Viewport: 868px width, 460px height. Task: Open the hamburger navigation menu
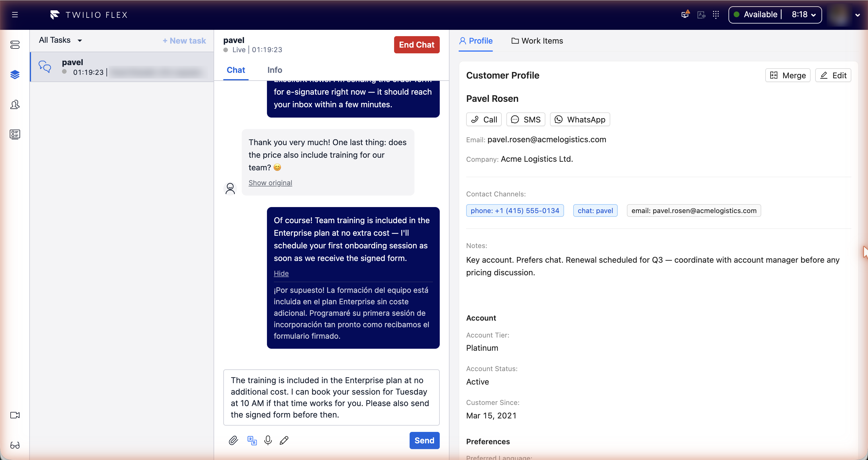point(15,14)
